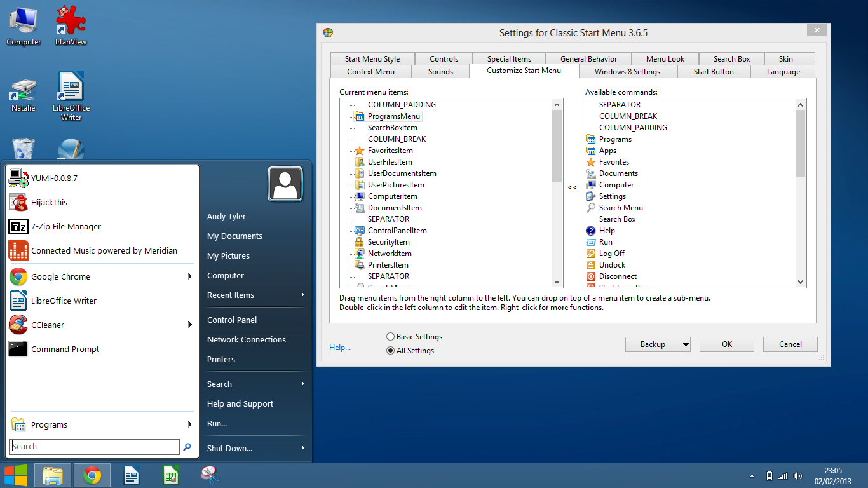Click the ControlPanelItem icon
The image size is (868, 488).
(360, 231)
